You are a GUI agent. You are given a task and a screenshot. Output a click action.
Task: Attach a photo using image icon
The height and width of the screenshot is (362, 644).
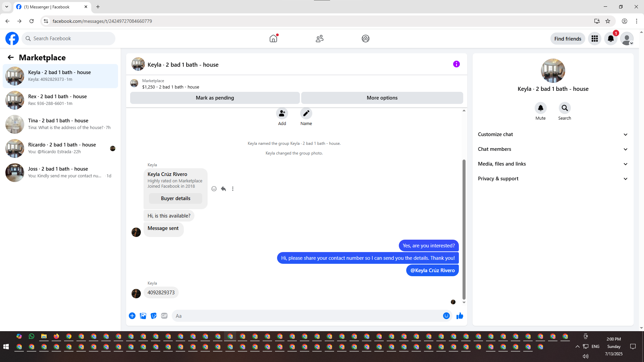coord(143,316)
